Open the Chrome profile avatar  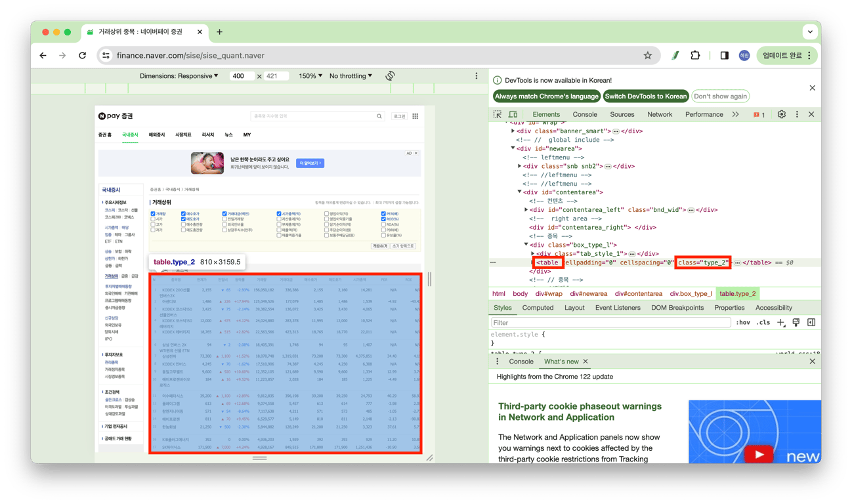tap(744, 56)
